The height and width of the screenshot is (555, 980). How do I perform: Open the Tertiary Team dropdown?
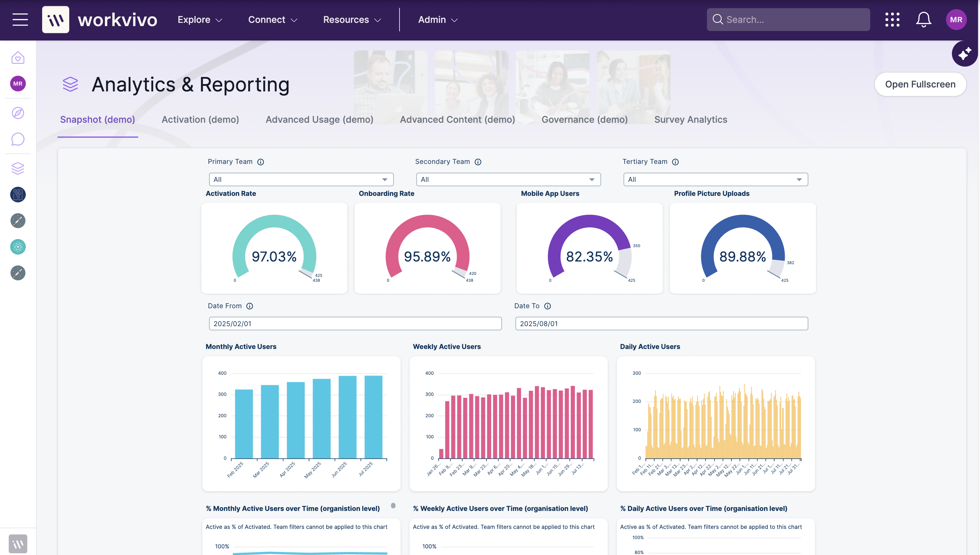(x=715, y=179)
